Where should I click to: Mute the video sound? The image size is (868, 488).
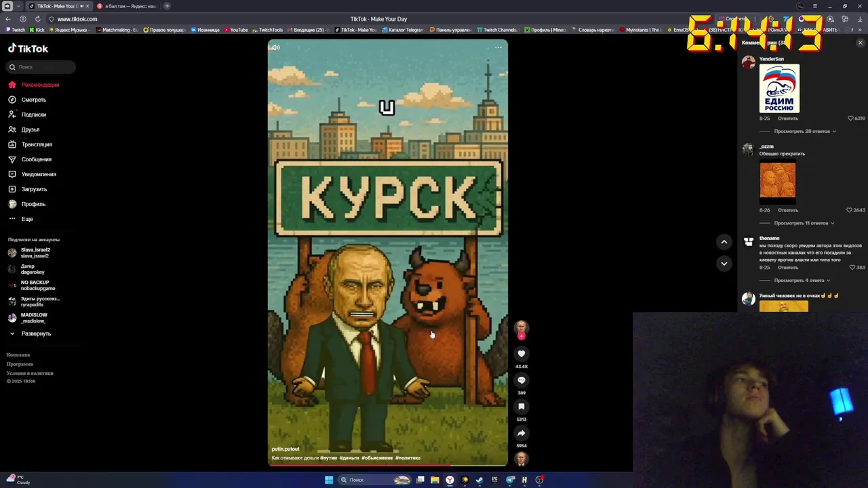[x=275, y=47]
